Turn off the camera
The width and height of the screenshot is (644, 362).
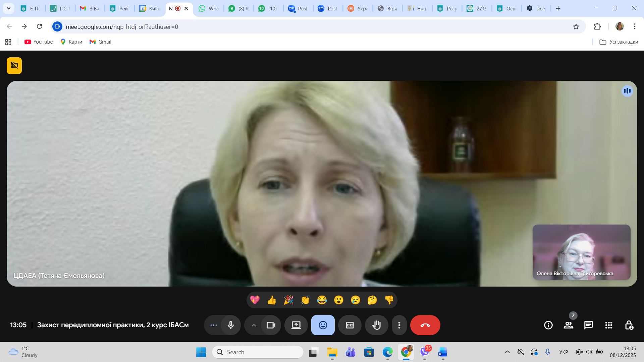pos(271,325)
